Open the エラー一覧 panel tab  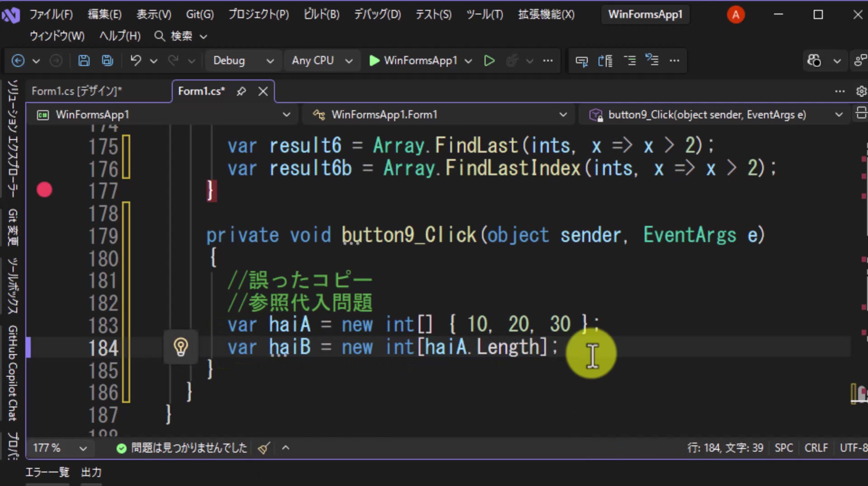pos(47,472)
